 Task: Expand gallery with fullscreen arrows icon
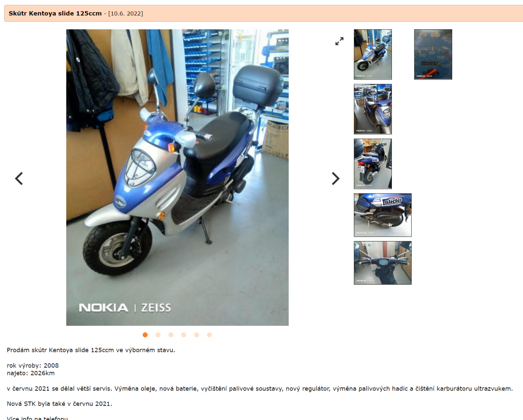tap(340, 41)
